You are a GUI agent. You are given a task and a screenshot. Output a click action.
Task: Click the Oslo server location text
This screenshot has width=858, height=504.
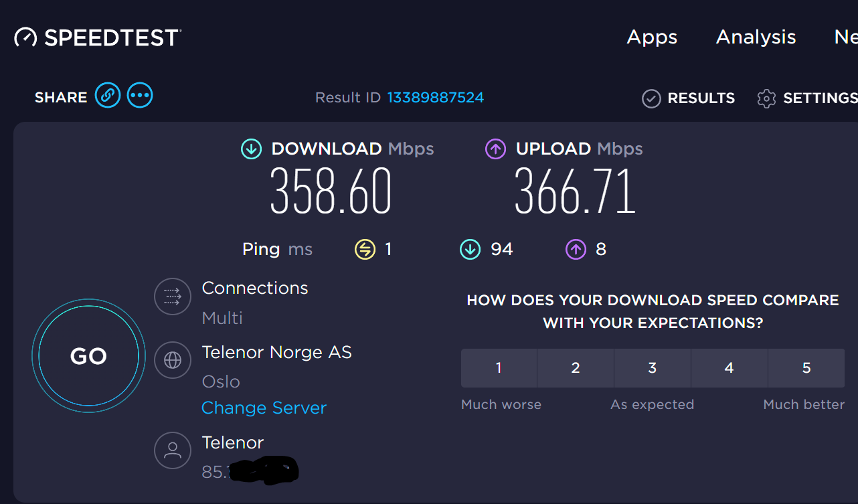221,382
